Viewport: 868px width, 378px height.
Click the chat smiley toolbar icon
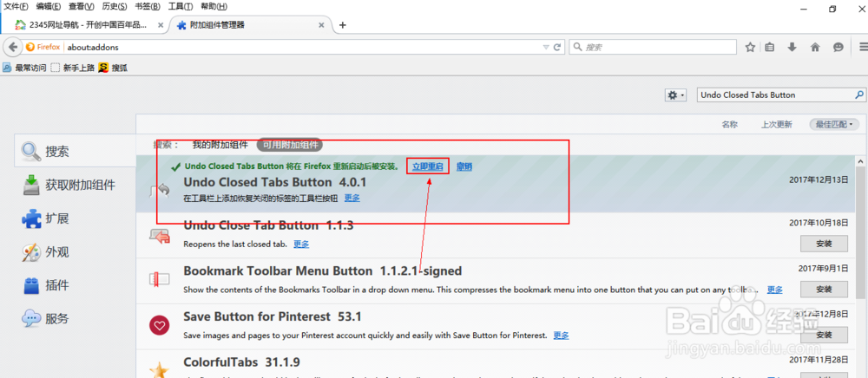(838, 48)
